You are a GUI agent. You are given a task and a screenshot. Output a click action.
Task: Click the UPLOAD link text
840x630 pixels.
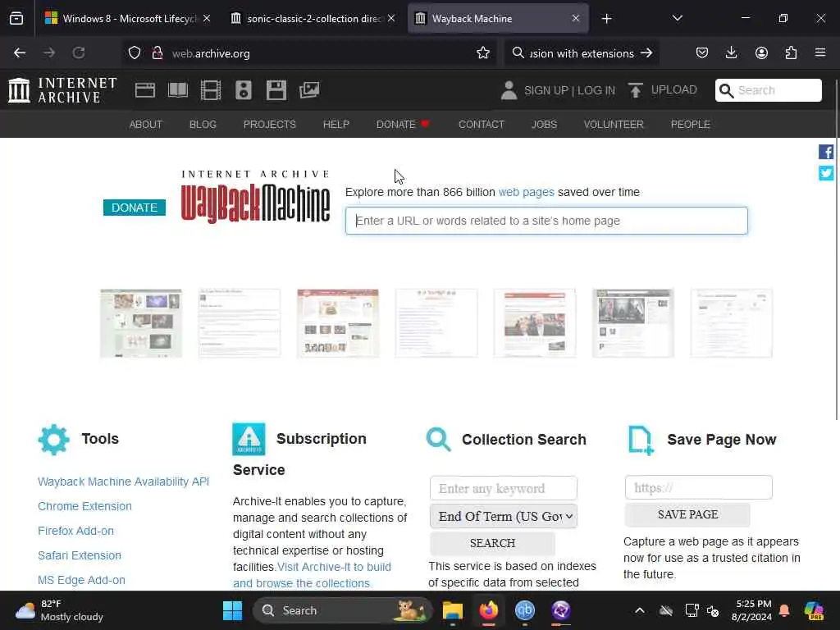click(x=674, y=89)
